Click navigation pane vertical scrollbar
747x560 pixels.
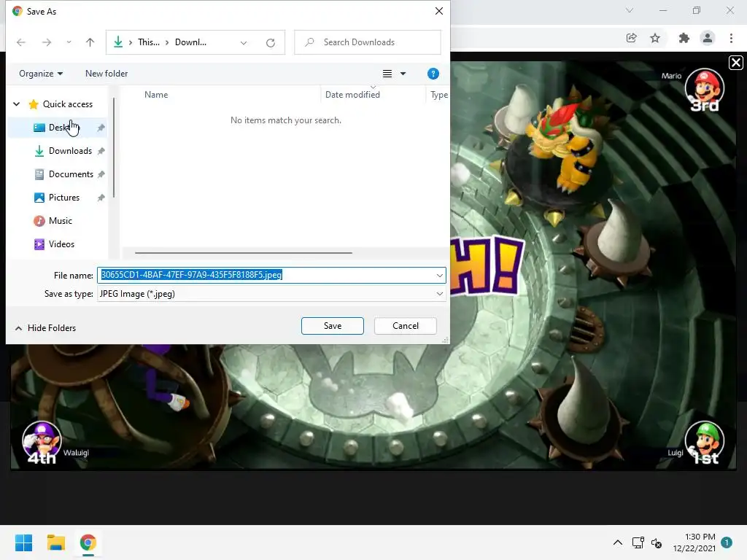(x=113, y=147)
